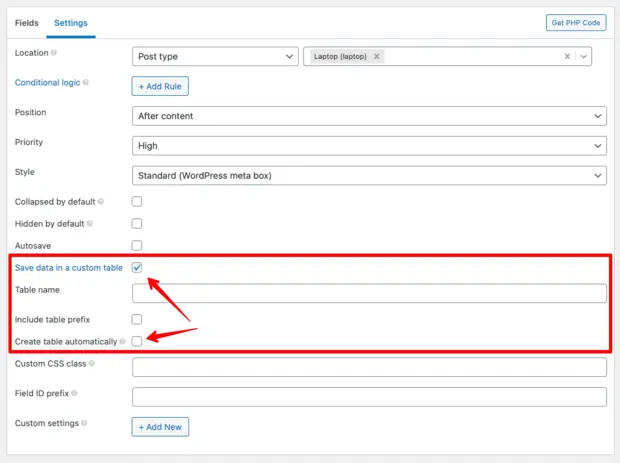Open the Conditional logic link
Image resolution: width=620 pixels, height=463 pixels.
47,82
